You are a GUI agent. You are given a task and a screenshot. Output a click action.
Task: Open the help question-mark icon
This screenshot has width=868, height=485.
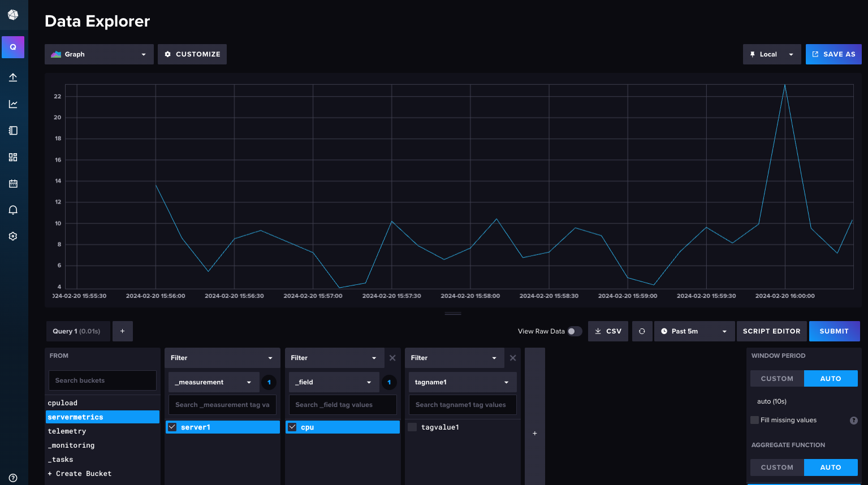(12, 477)
